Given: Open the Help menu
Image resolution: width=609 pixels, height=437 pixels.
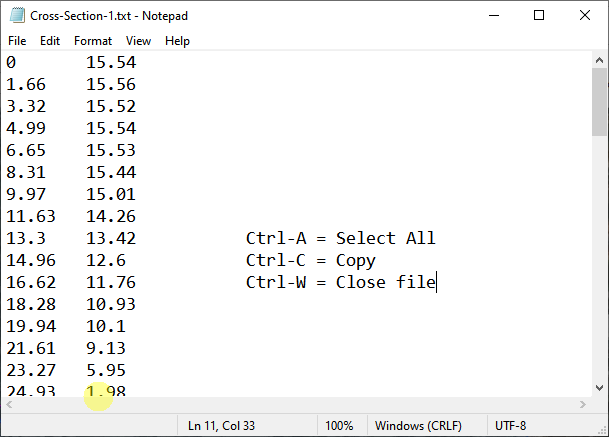Looking at the screenshot, I should tap(177, 41).
